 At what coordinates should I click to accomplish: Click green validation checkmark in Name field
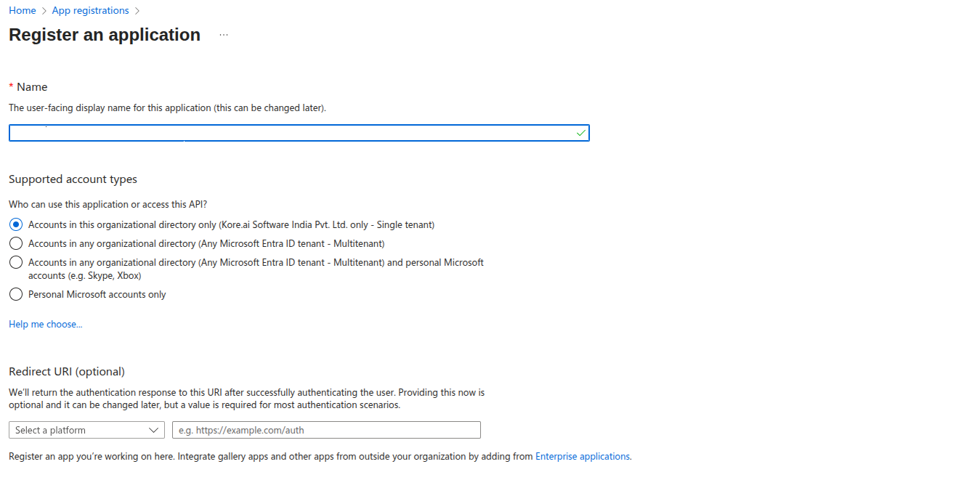(x=580, y=133)
